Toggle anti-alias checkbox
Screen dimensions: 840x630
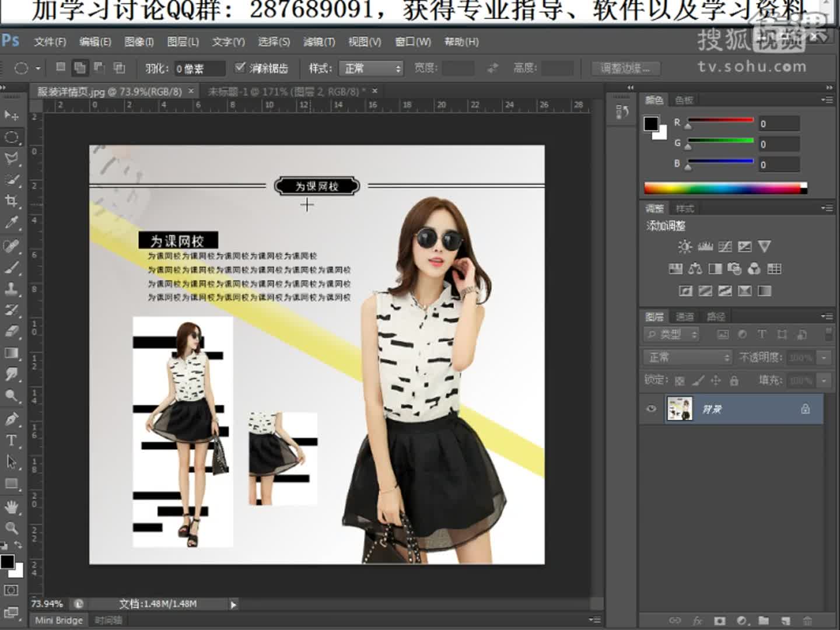240,68
